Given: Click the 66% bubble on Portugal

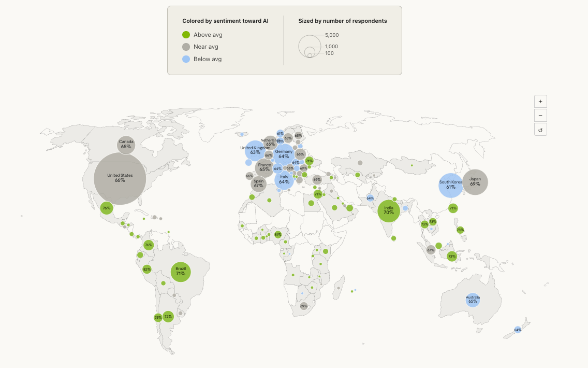Looking at the screenshot, I should coord(249,176).
